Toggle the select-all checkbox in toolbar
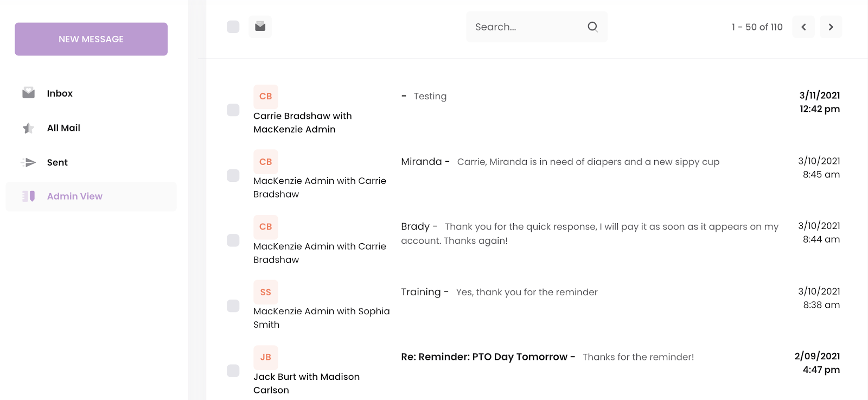This screenshot has width=868, height=400. click(233, 27)
